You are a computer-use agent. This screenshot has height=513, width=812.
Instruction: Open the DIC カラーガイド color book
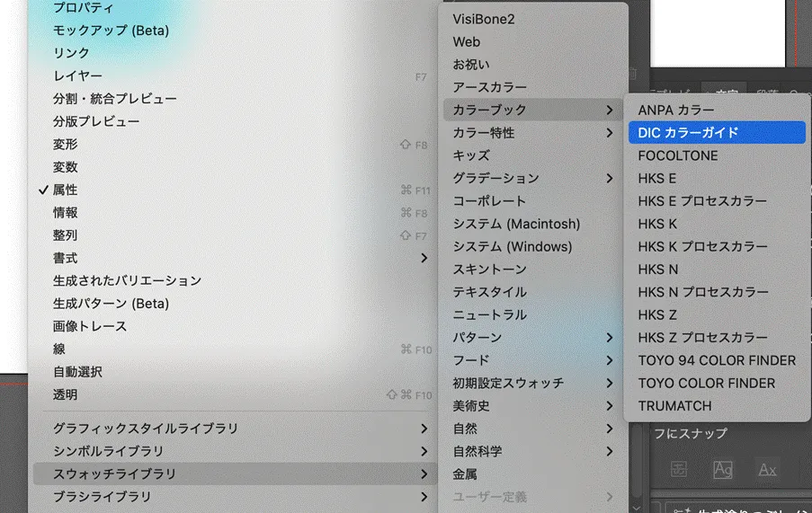[688, 133]
